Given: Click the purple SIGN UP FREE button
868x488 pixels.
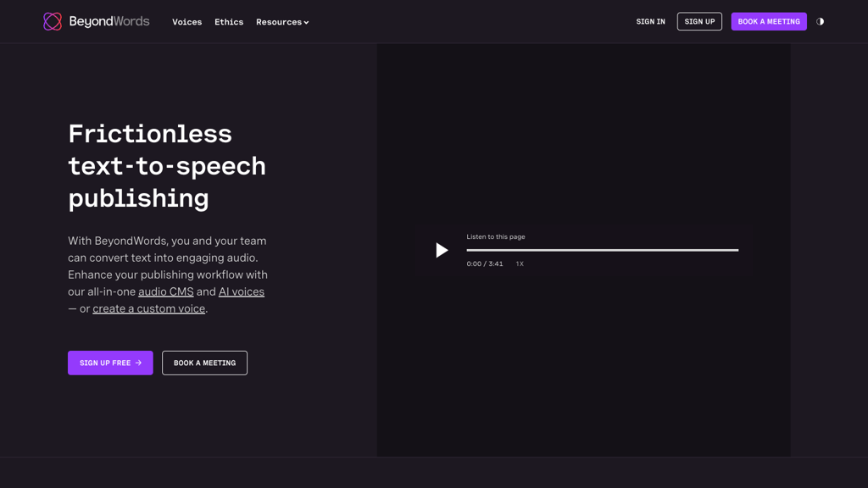Looking at the screenshot, I should tap(110, 363).
